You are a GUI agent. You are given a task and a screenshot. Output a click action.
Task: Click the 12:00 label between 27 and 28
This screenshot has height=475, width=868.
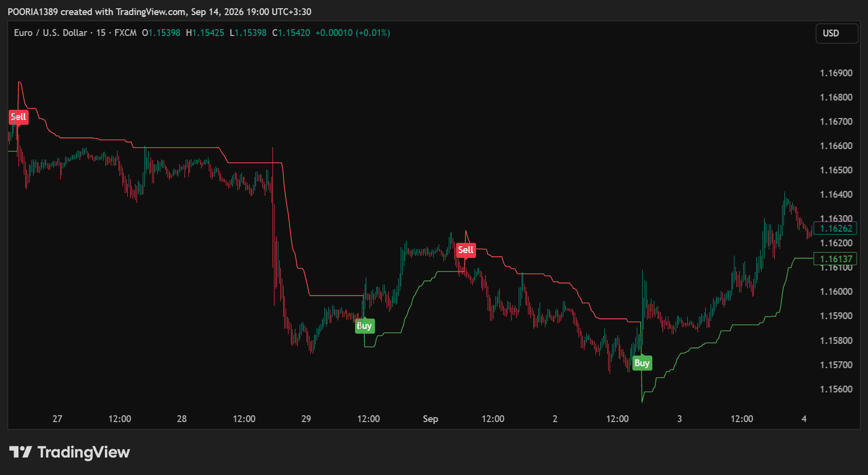click(x=119, y=419)
